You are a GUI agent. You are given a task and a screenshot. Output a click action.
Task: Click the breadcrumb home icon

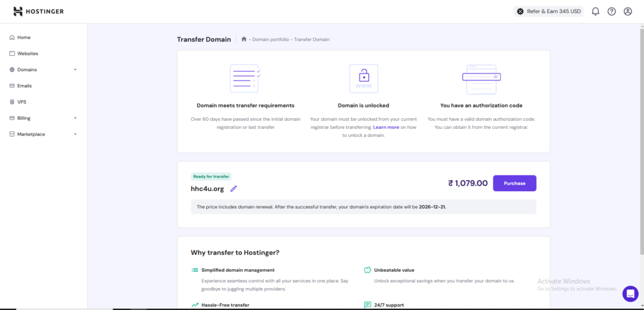click(244, 39)
